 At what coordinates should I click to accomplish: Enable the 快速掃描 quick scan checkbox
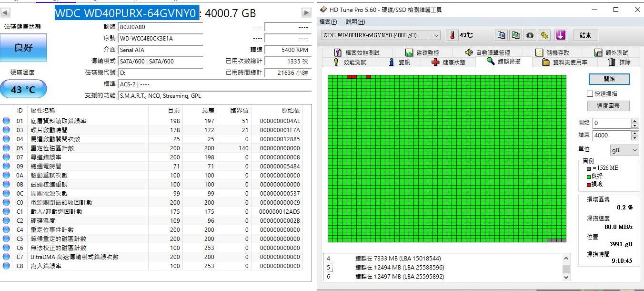[590, 94]
